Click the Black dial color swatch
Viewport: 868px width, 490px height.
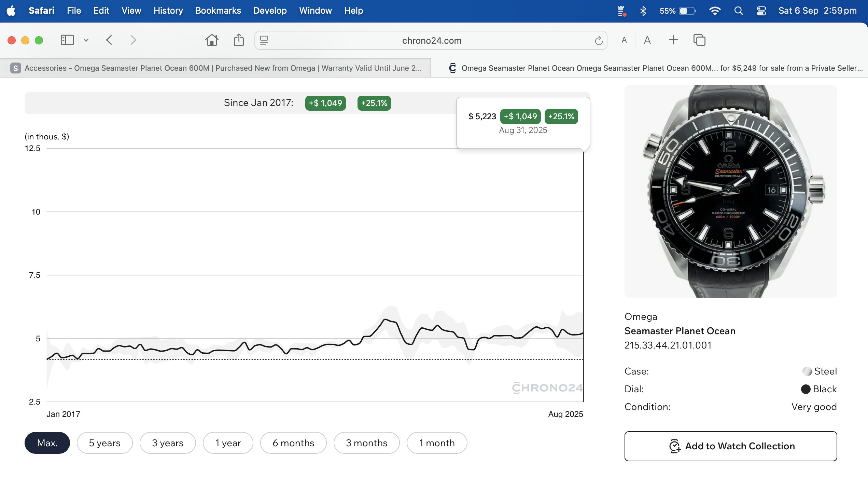pos(806,389)
